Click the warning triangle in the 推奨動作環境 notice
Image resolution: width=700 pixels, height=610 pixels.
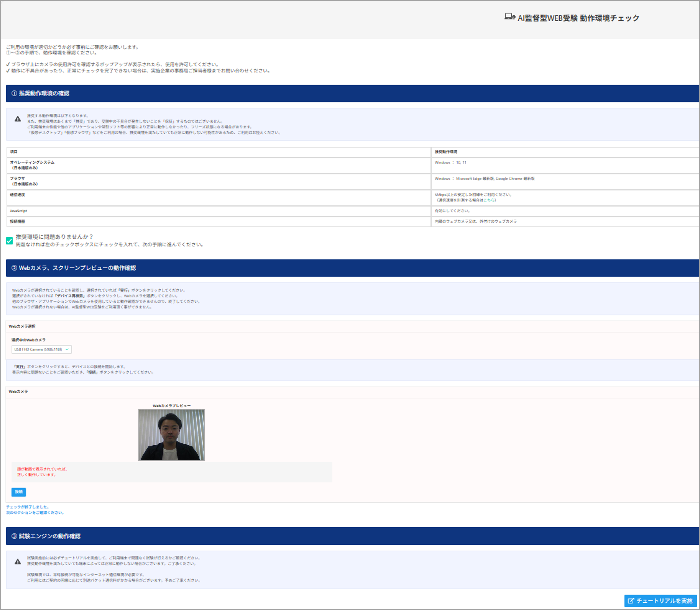(x=18, y=119)
